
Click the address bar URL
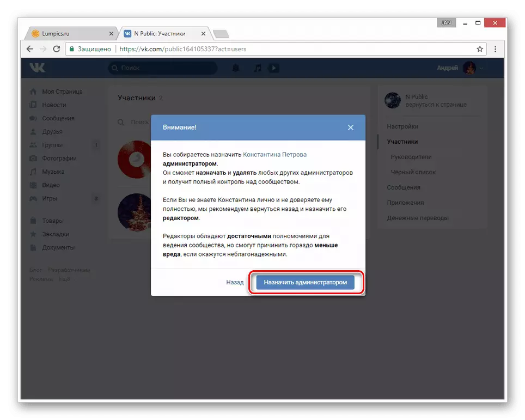(183, 49)
